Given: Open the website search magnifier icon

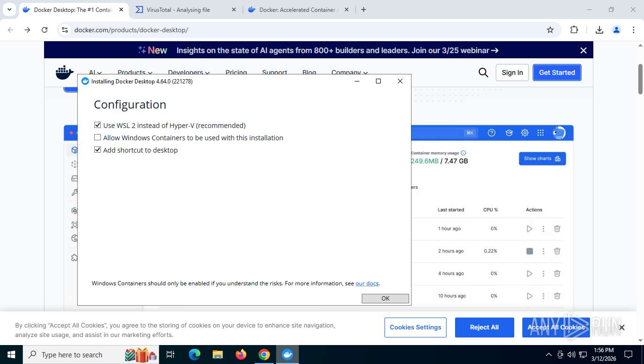Looking at the screenshot, I should click(x=483, y=73).
